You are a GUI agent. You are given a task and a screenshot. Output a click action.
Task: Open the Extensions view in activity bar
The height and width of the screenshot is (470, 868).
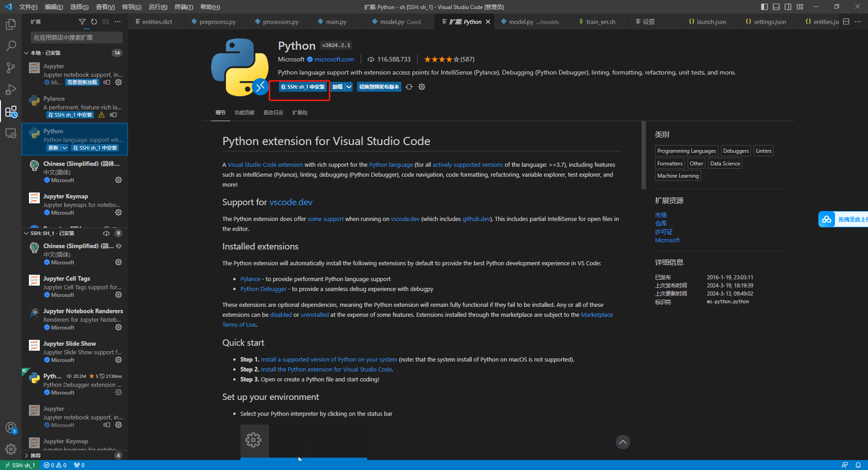pos(11,111)
